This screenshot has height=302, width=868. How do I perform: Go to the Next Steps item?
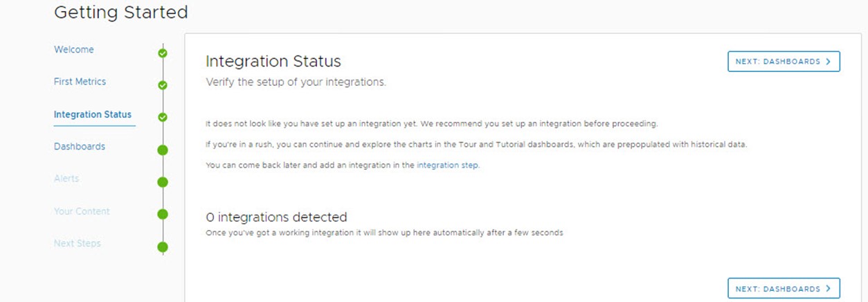pos(78,244)
